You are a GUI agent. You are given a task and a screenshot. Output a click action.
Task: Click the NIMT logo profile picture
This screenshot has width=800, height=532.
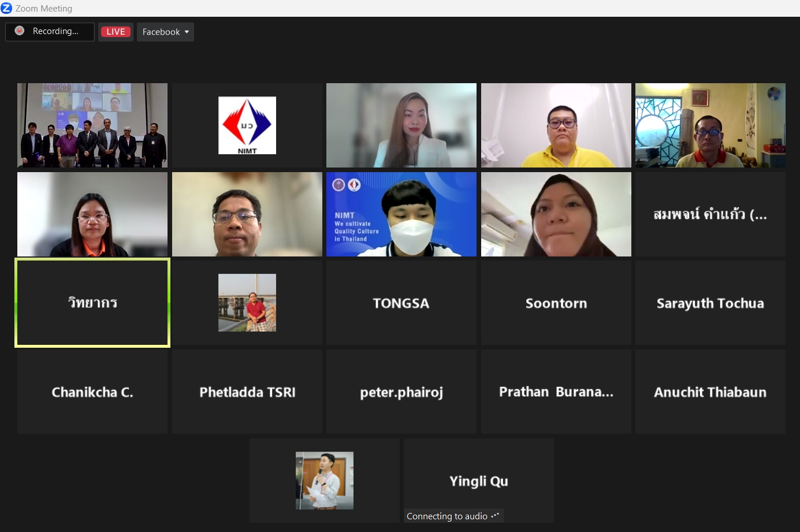pos(247,125)
